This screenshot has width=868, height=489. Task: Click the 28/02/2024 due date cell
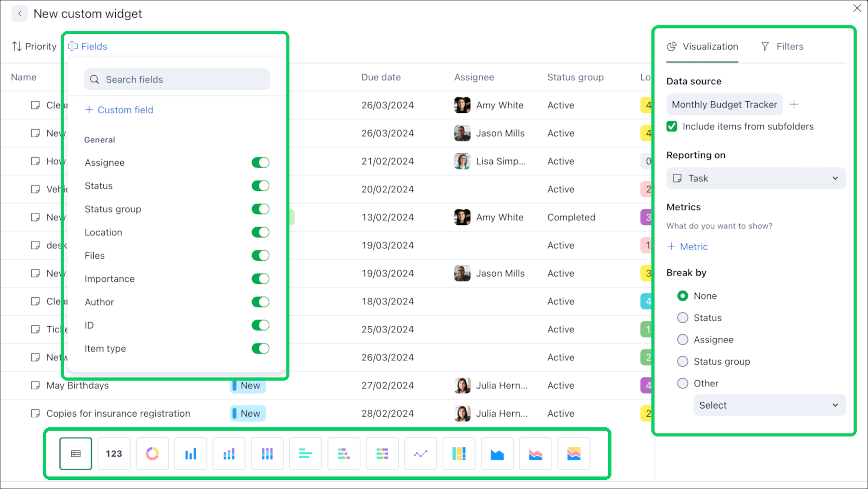pos(388,413)
